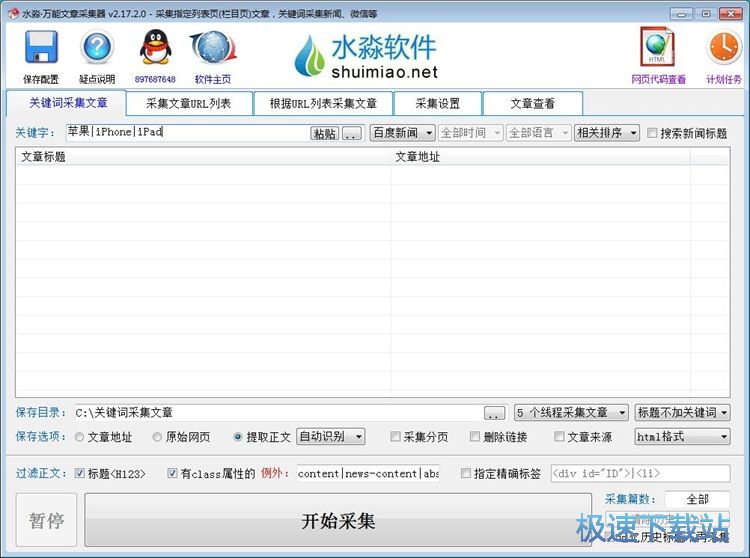This screenshot has height=558, width=750.
Task: Click the browse button for save directory
Action: pyautogui.click(x=494, y=413)
